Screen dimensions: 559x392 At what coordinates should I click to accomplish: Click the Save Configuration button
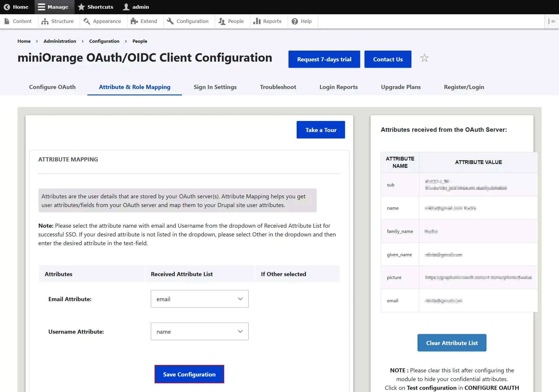(x=189, y=374)
